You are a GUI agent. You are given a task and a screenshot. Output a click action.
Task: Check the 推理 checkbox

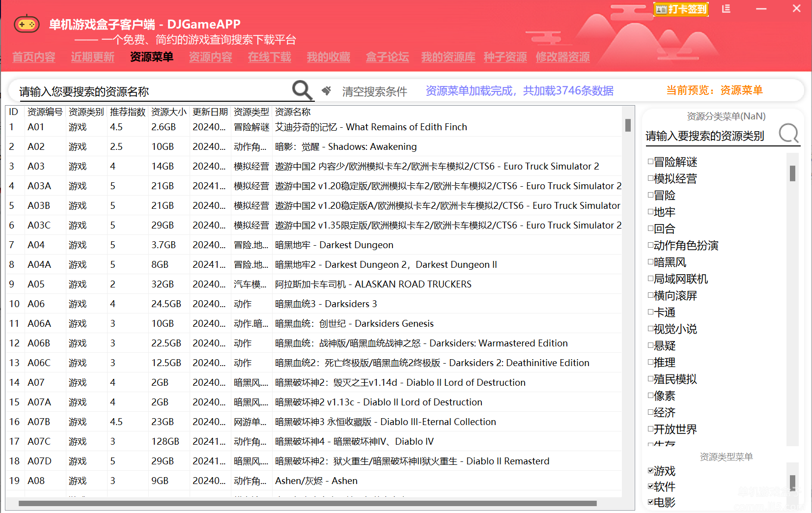(650, 362)
